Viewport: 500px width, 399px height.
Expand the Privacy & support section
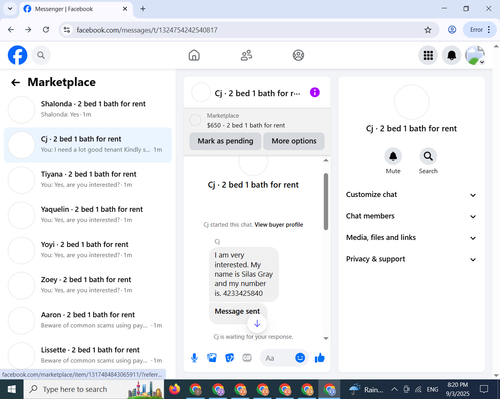point(411,259)
